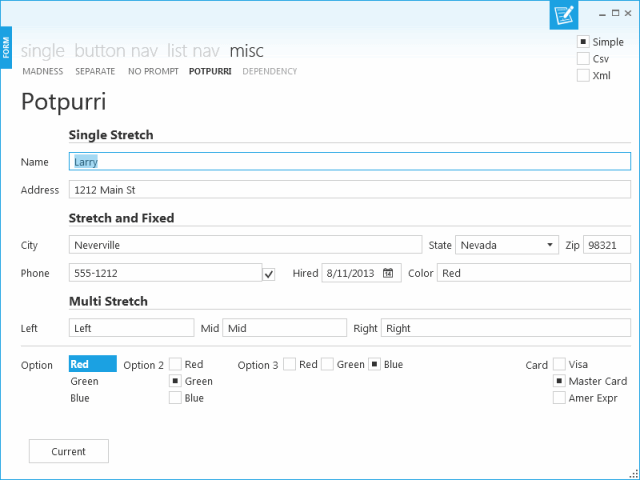Click the Address text field

pyautogui.click(x=350, y=190)
